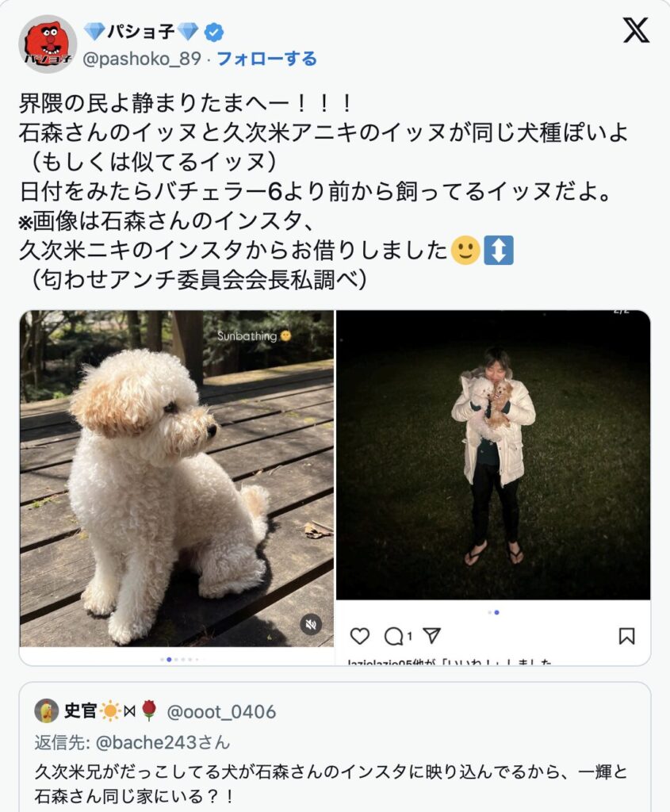Click the 史官 display name
The image size is (670, 812).
click(x=80, y=711)
